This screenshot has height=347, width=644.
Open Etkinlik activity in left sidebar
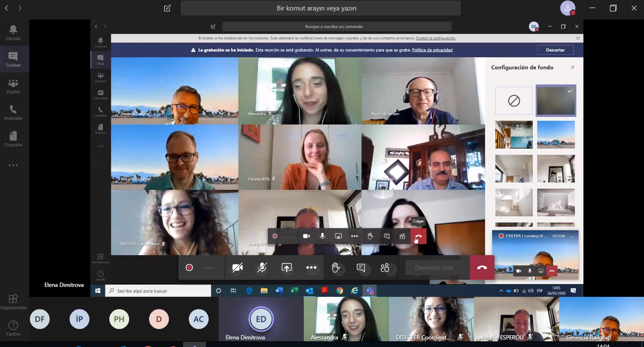[x=13, y=33]
